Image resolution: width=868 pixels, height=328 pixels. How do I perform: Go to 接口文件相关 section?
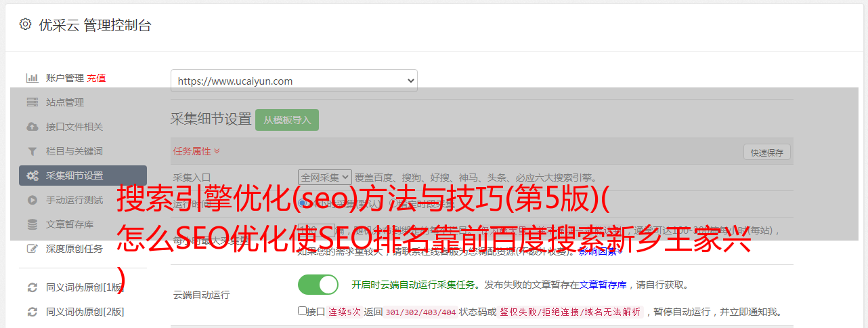point(74,127)
